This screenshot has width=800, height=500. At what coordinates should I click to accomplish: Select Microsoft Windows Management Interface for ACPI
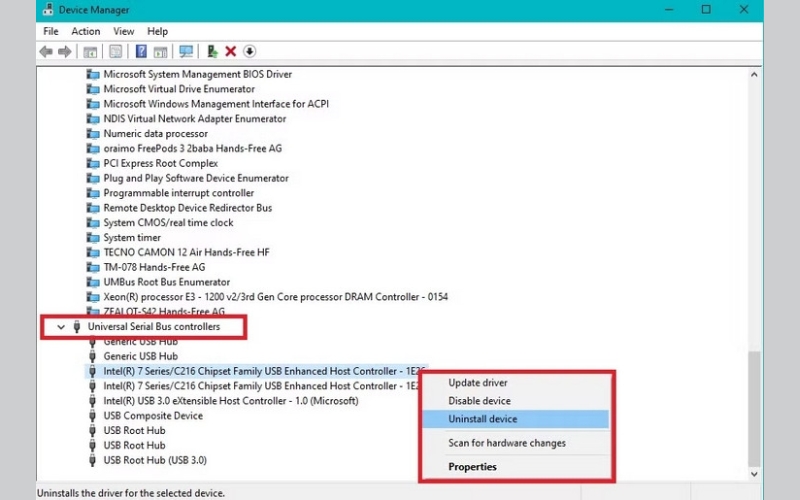[216, 104]
